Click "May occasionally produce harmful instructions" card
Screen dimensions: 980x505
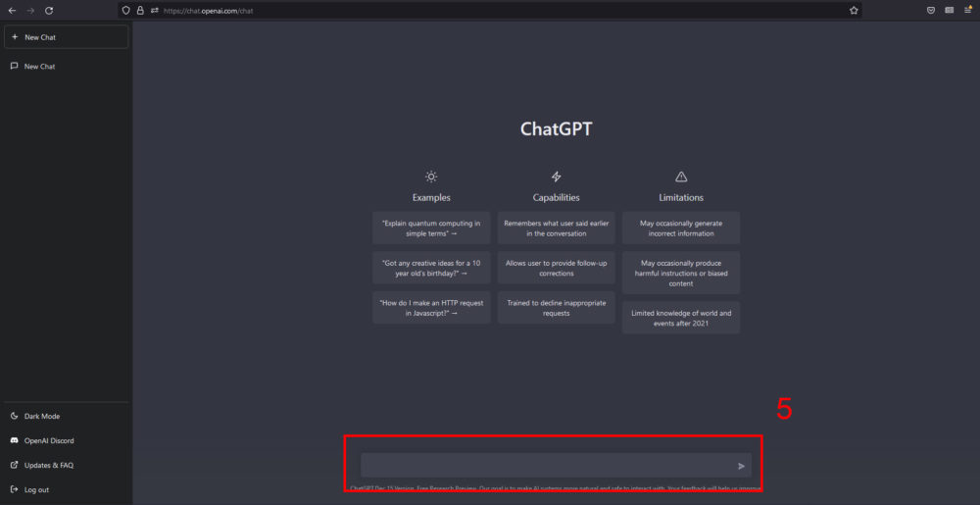click(681, 274)
